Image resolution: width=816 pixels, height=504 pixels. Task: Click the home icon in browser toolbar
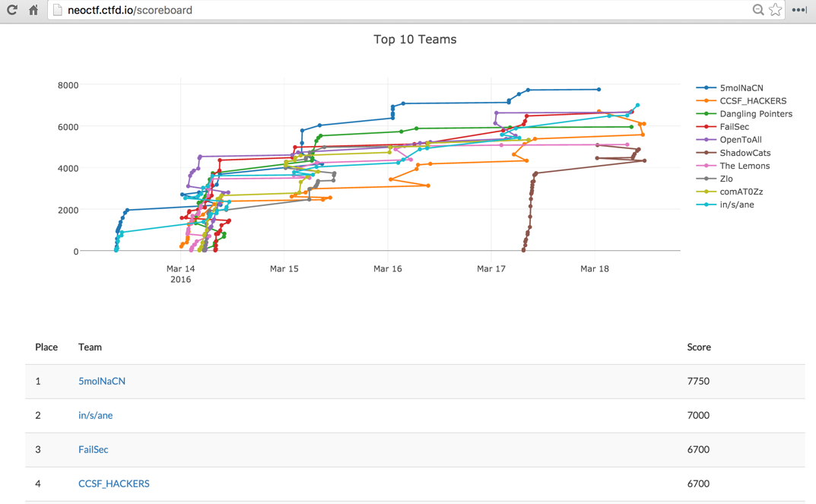33,10
